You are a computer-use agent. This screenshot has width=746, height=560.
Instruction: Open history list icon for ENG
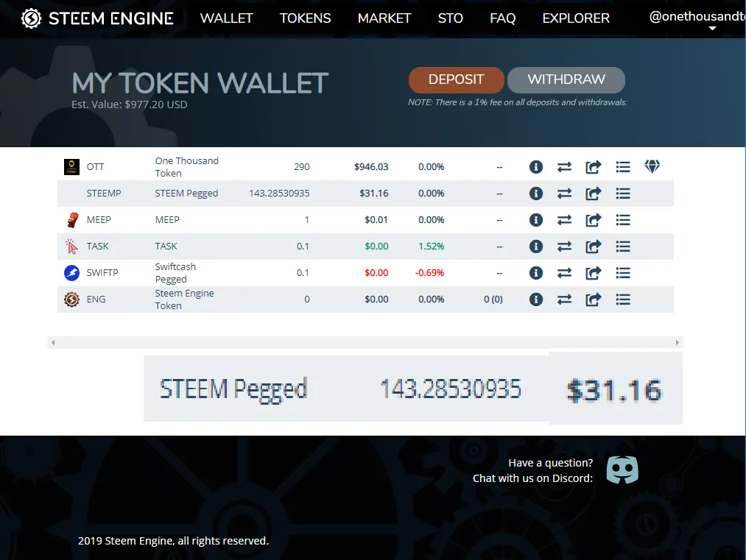tap(623, 300)
